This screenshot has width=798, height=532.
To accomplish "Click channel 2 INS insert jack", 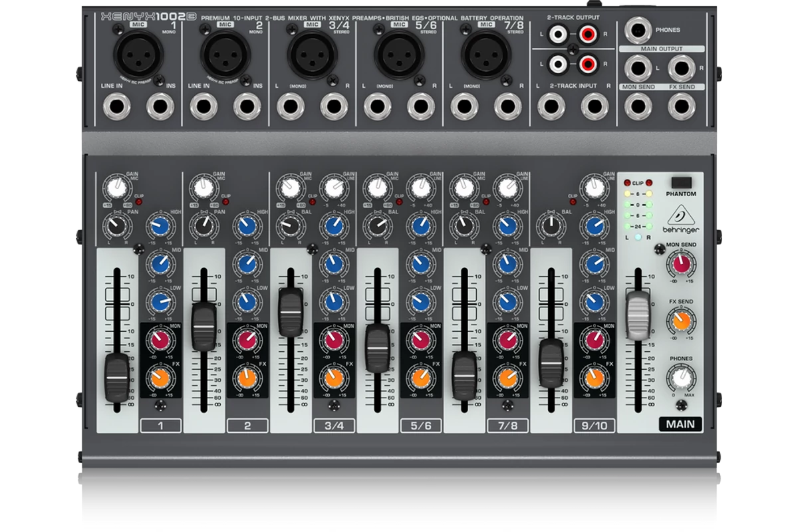I will click(247, 106).
